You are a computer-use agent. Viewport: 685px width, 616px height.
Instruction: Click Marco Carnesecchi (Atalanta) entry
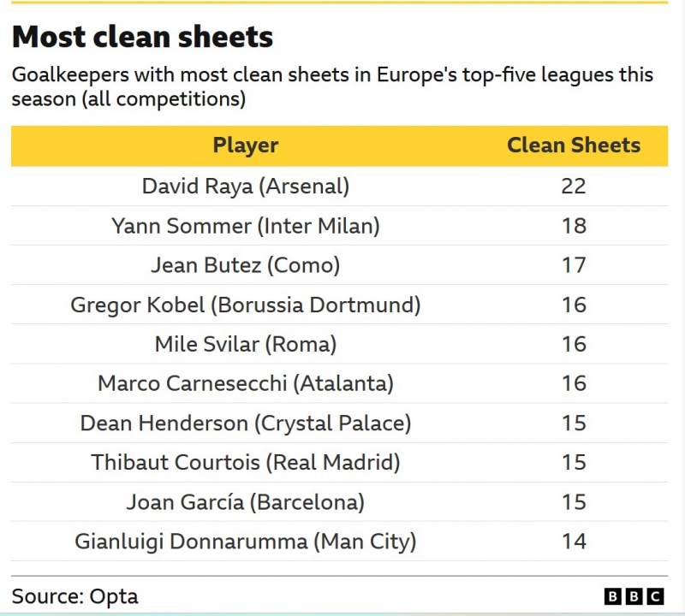coord(246,383)
